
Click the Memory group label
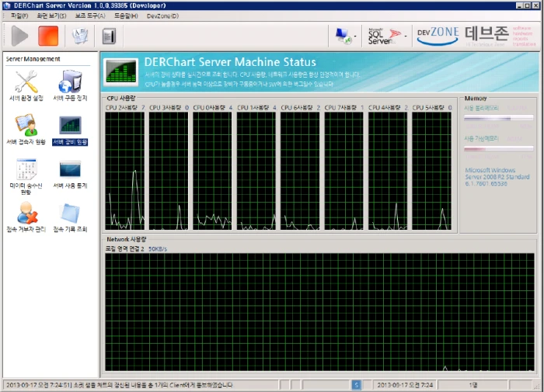(476, 98)
